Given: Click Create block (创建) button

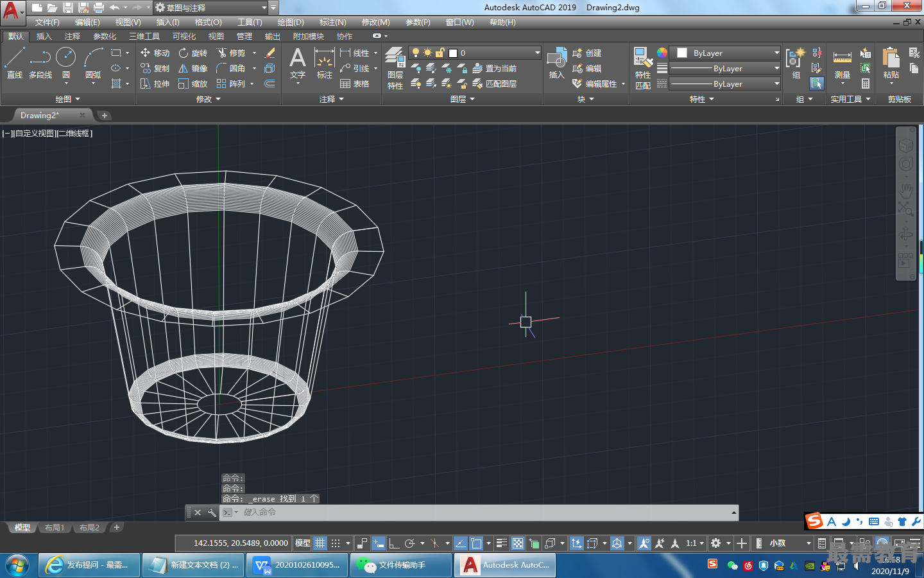Looking at the screenshot, I should [x=586, y=53].
